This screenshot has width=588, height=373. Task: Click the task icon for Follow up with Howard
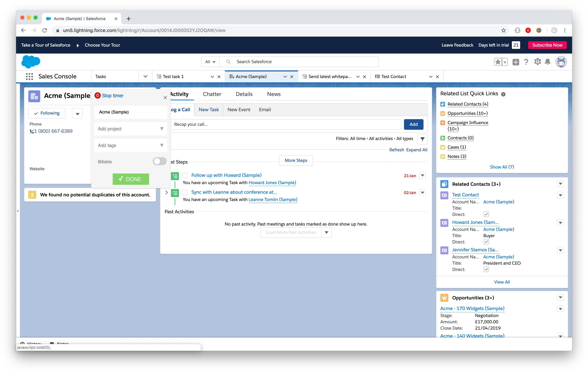[x=175, y=176]
